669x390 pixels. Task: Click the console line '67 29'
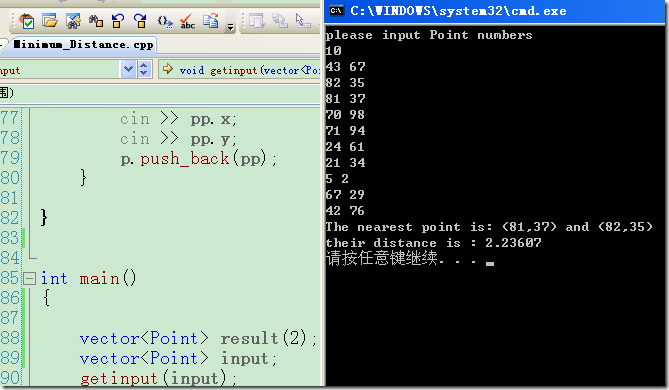coord(345,195)
